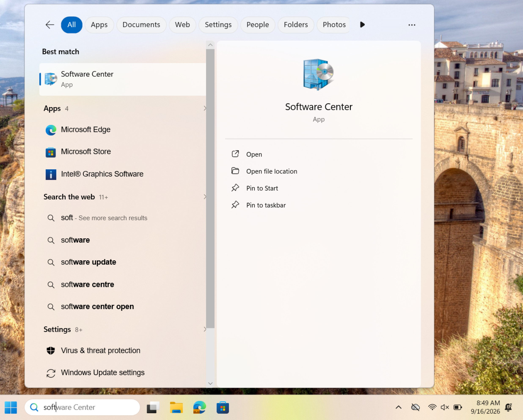
Task: Open Software Center best match result
Action: pyautogui.click(x=122, y=79)
